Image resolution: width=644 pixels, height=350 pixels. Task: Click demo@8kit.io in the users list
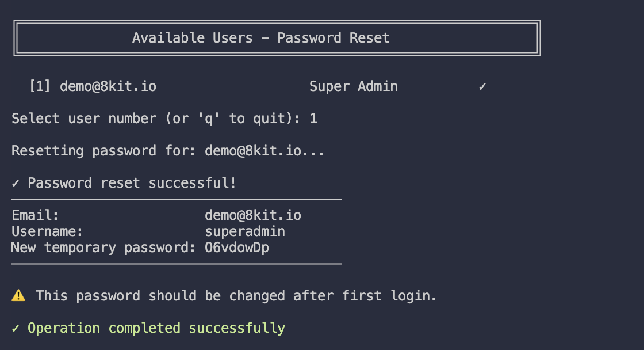108,86
